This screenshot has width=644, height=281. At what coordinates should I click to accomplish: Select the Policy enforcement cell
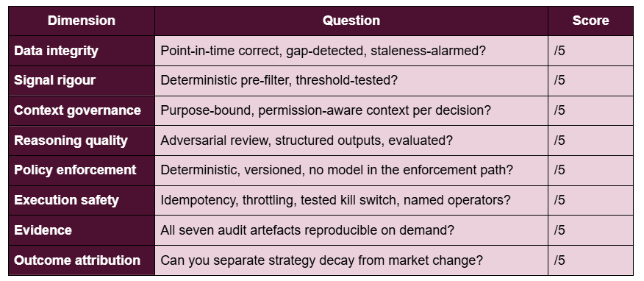coord(82,170)
